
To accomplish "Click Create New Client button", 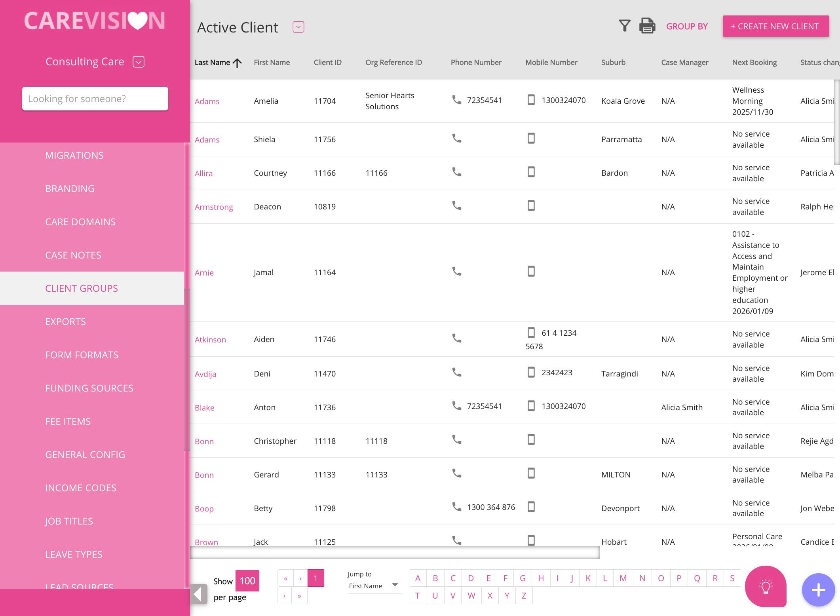I will click(x=775, y=26).
